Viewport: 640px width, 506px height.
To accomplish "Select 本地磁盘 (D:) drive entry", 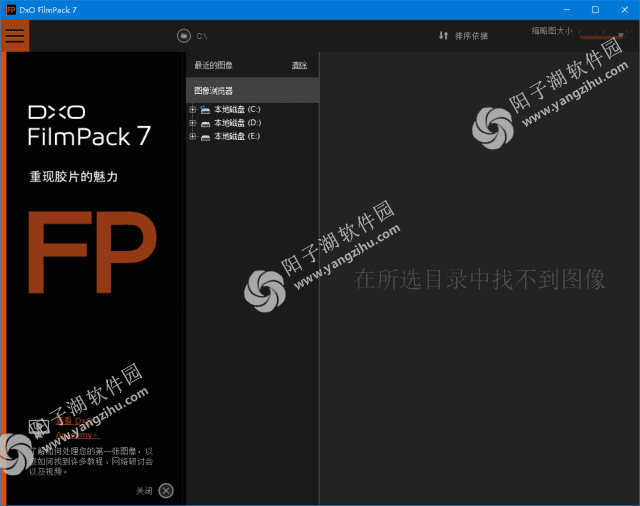I will (238, 123).
